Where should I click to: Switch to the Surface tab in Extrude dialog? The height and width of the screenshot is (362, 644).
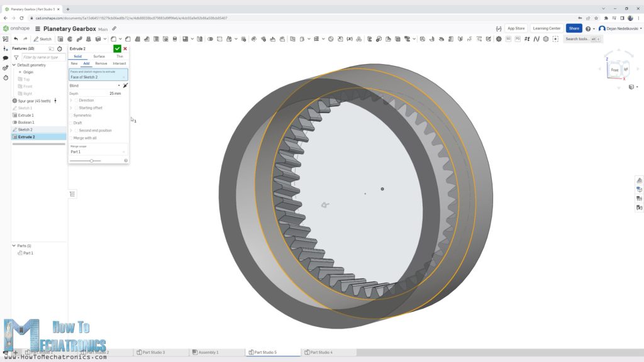pyautogui.click(x=99, y=57)
